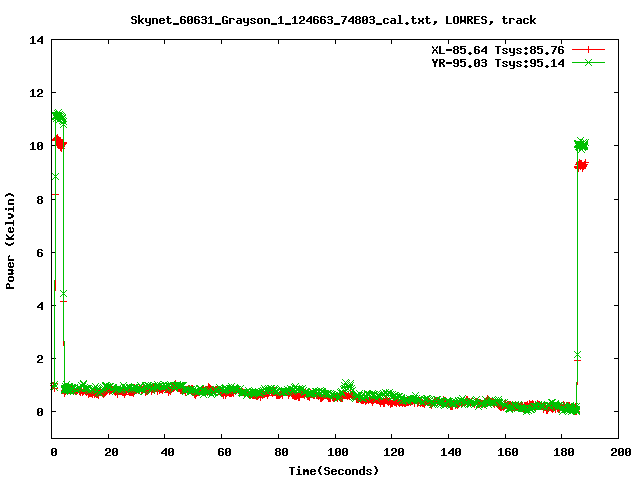Click the x-axis tick label 100

tap(338, 452)
